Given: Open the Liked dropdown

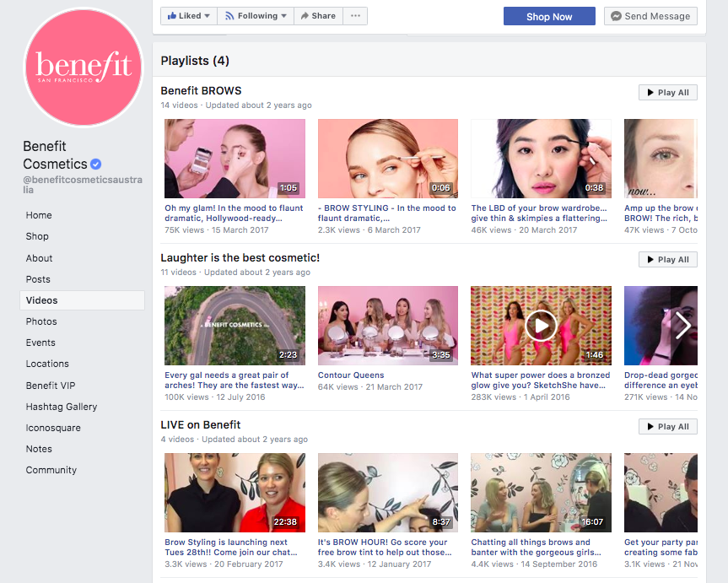Looking at the screenshot, I should pyautogui.click(x=188, y=16).
